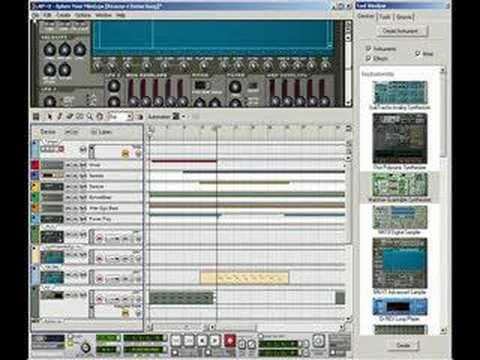The height and width of the screenshot is (360, 480).
Task: Start playback with the transport Play button
Action: [215, 341]
